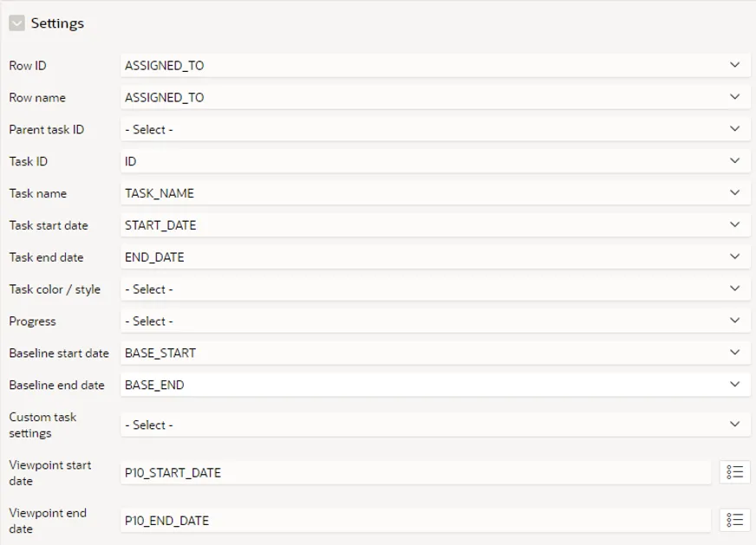Expand the Row name dropdown

434,97
